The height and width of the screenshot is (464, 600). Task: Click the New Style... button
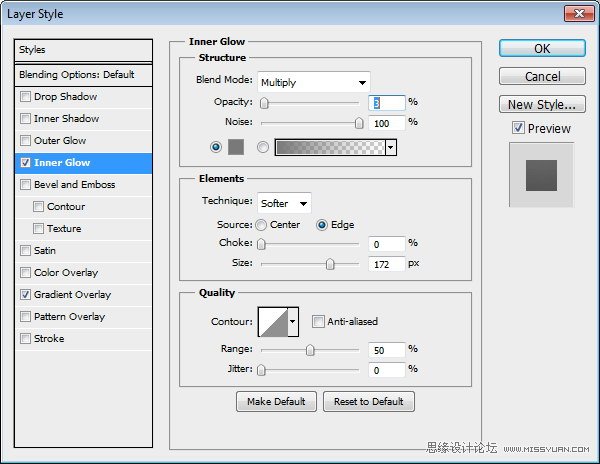pyautogui.click(x=542, y=104)
